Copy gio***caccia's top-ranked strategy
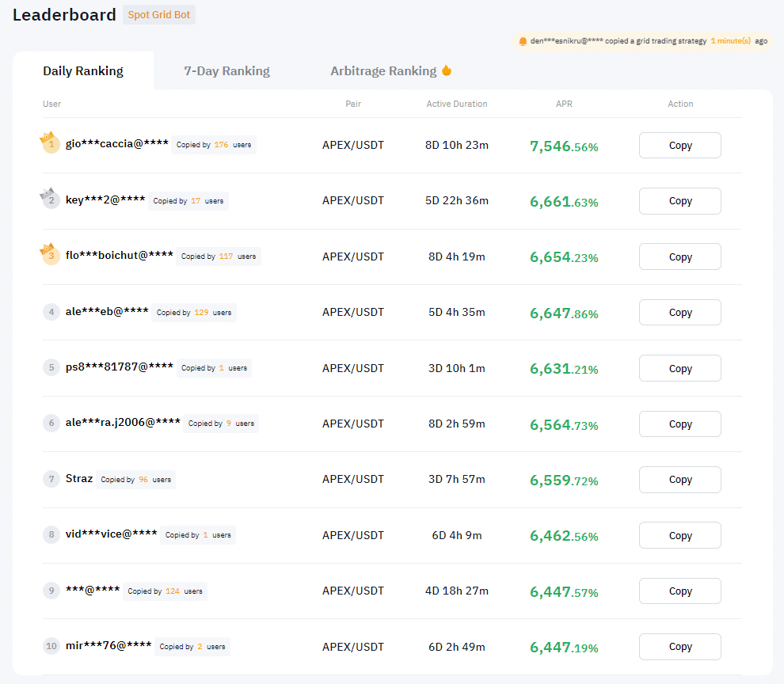 point(679,146)
